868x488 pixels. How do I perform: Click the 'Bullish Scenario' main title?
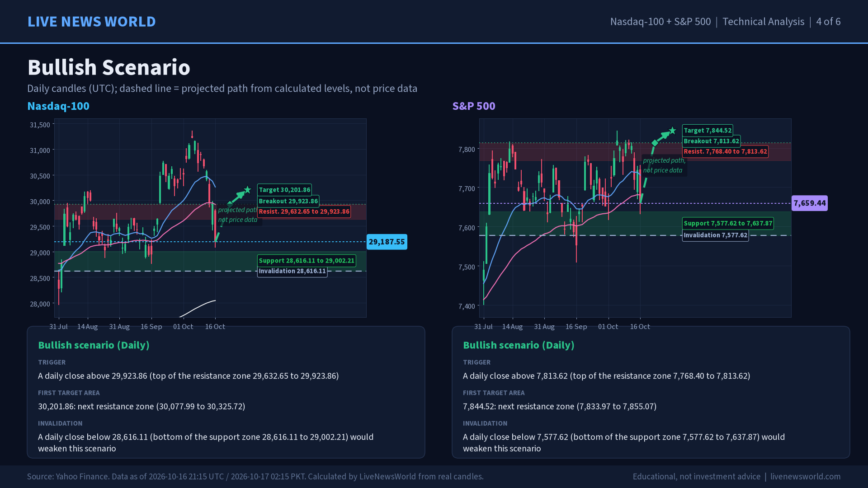coord(109,67)
